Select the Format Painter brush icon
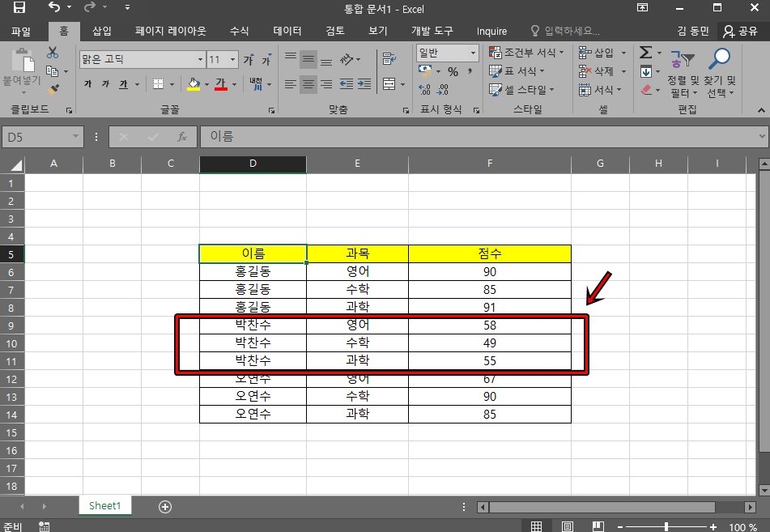 coord(53,89)
